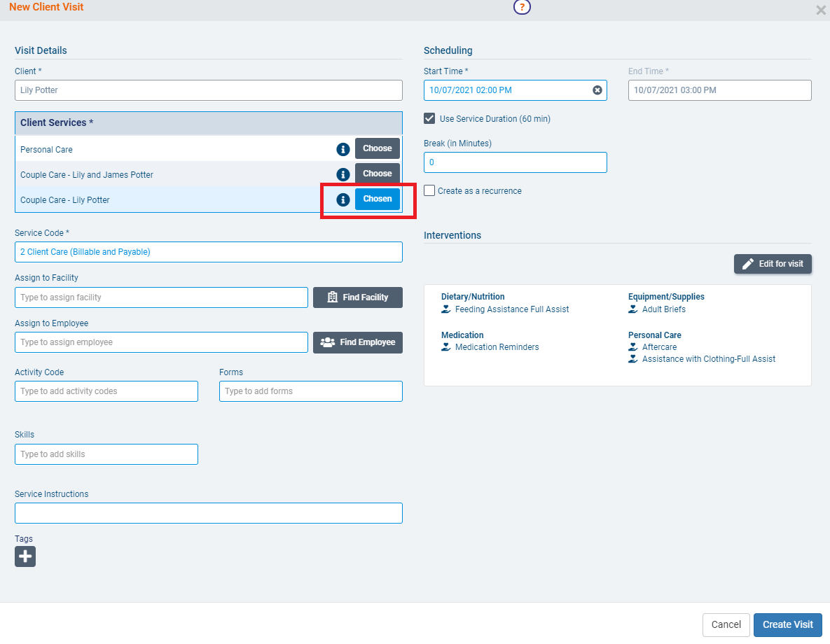Deselect the chosen Couple Care - Lily Potter service
This screenshot has height=644, width=830.
[x=377, y=199]
